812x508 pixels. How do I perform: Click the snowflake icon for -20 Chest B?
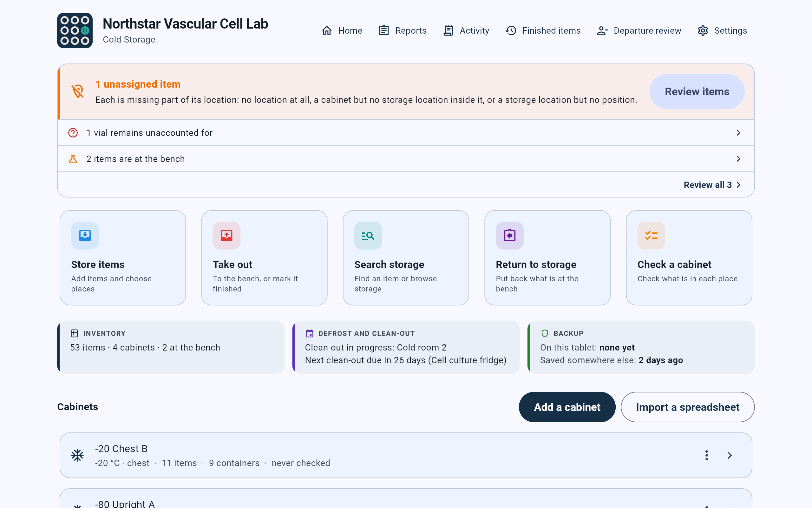click(77, 455)
